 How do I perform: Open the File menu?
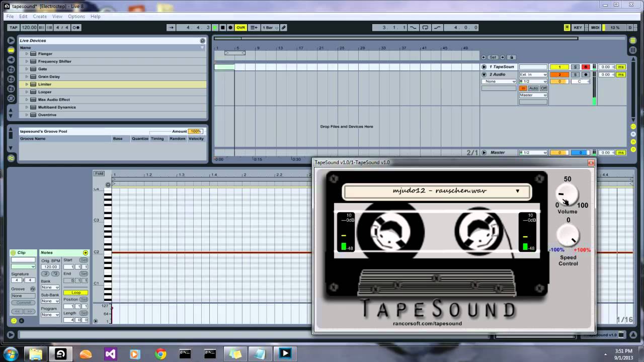point(10,17)
